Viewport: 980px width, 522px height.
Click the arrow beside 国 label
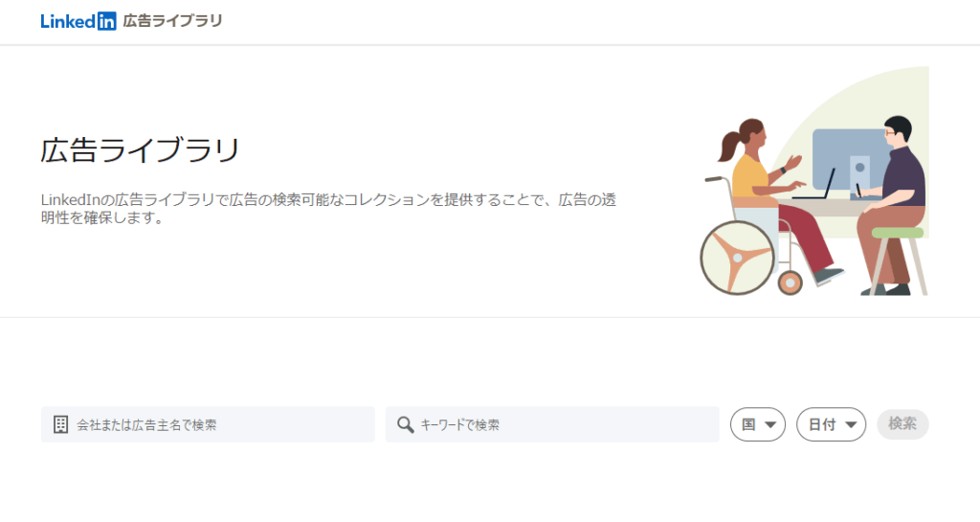click(770, 425)
